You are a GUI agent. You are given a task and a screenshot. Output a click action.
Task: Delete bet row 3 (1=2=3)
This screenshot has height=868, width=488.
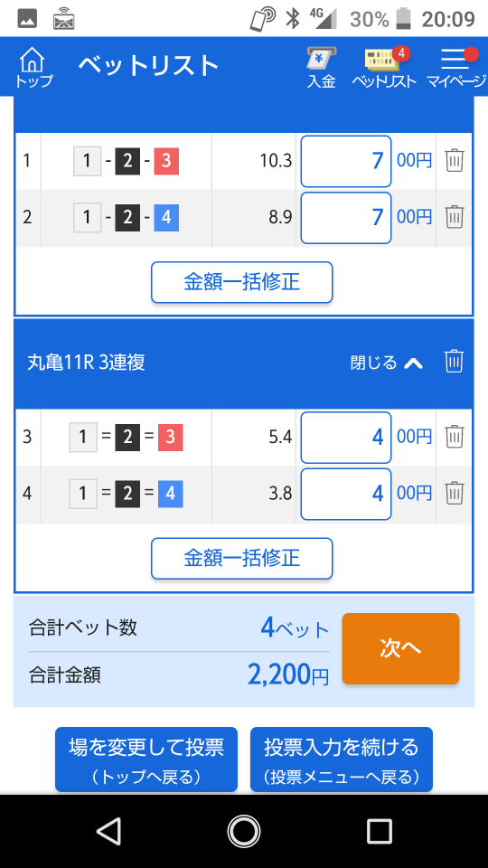[455, 437]
